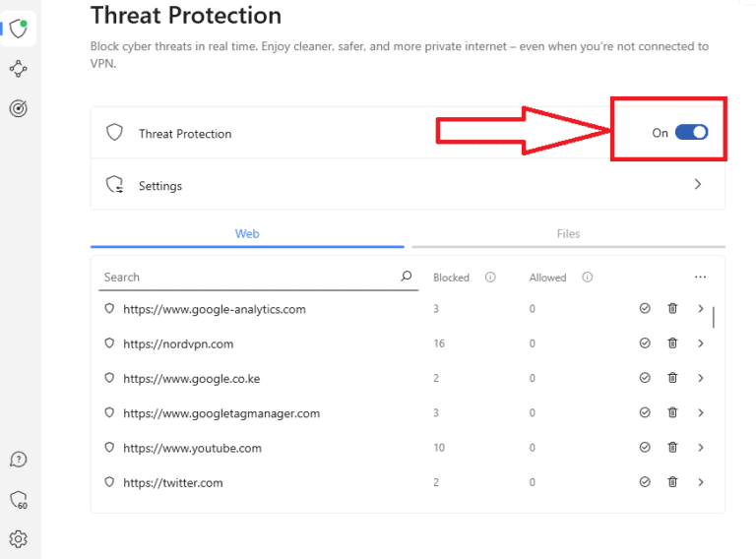The image size is (756, 559).
Task: Show info for the Blocked column
Action: [490, 278]
